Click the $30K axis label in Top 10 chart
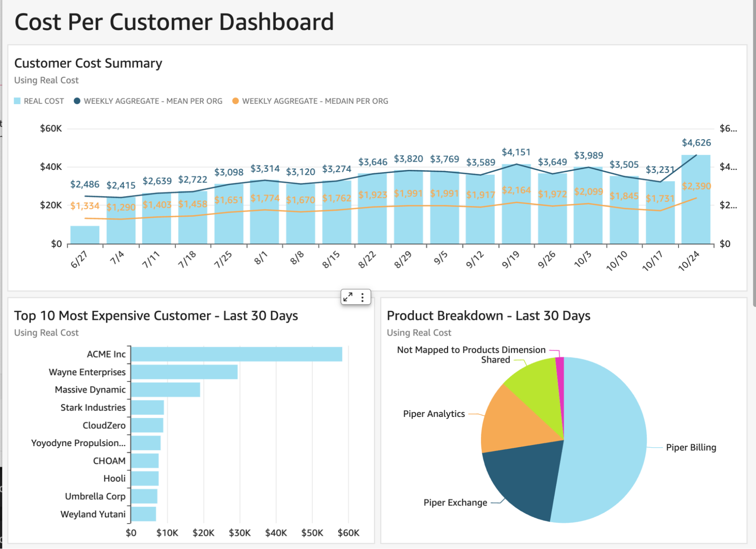The height and width of the screenshot is (549, 756). (x=240, y=533)
